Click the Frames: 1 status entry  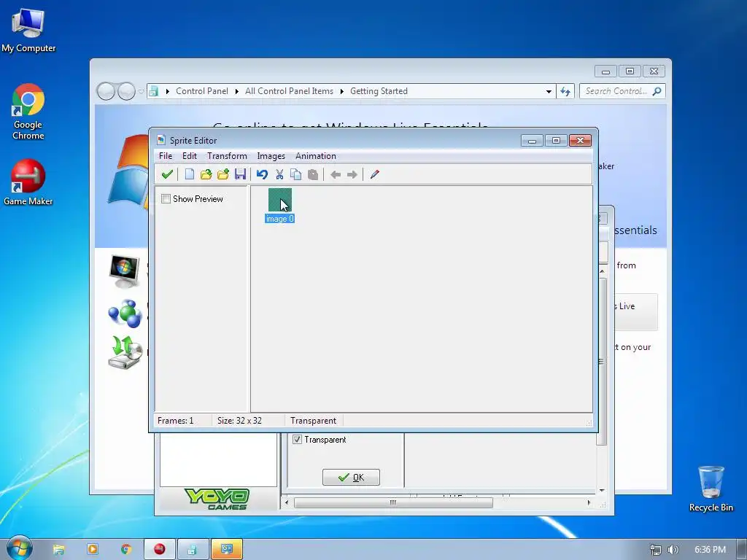point(175,421)
